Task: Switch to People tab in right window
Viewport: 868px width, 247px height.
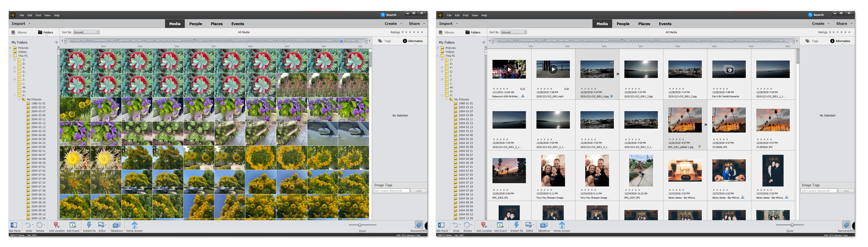Action: point(623,24)
